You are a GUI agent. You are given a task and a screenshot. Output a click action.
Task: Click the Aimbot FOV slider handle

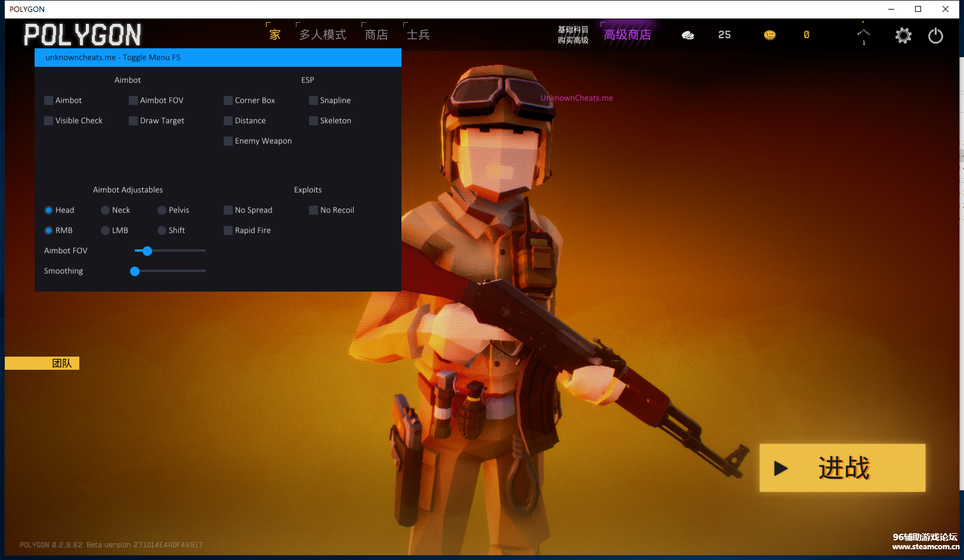147,251
